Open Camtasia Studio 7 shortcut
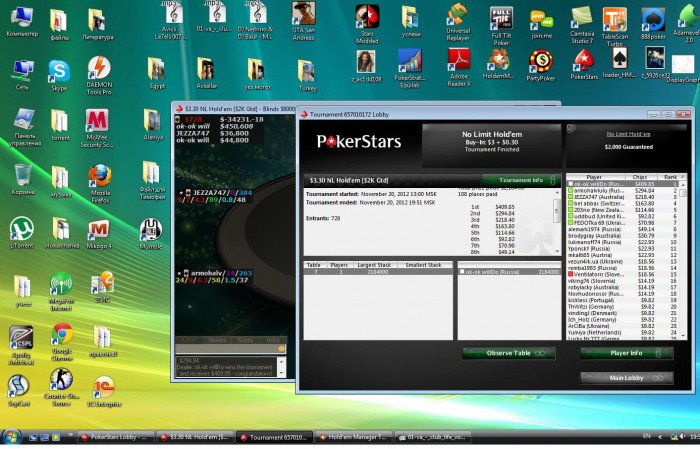700x449 pixels. [x=582, y=25]
